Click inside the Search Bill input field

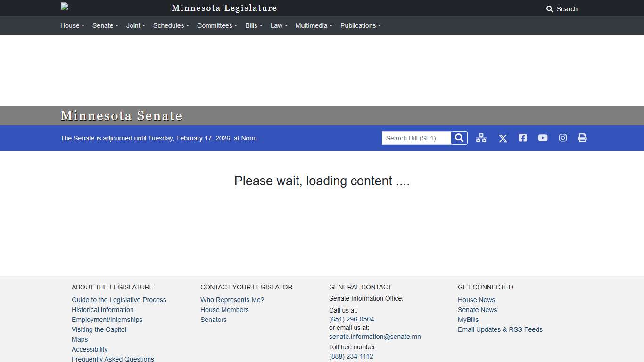click(415, 138)
